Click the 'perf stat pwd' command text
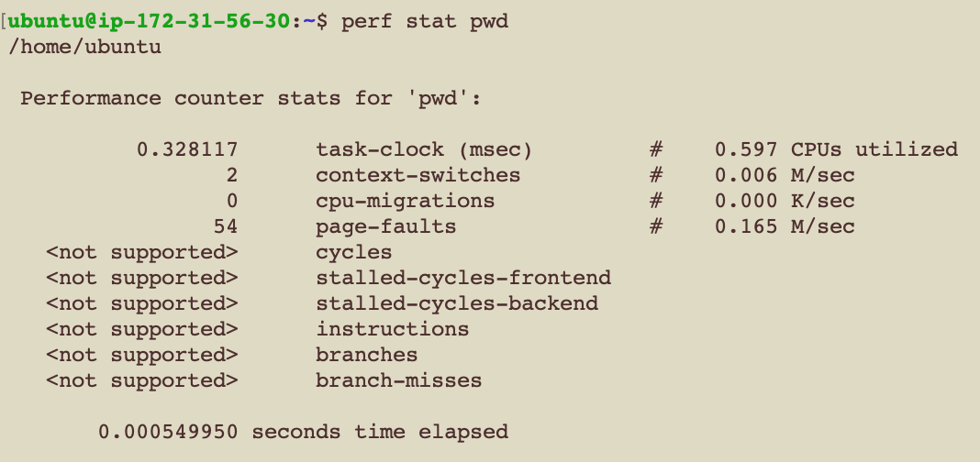Image resolution: width=980 pixels, height=462 pixels. click(x=424, y=22)
